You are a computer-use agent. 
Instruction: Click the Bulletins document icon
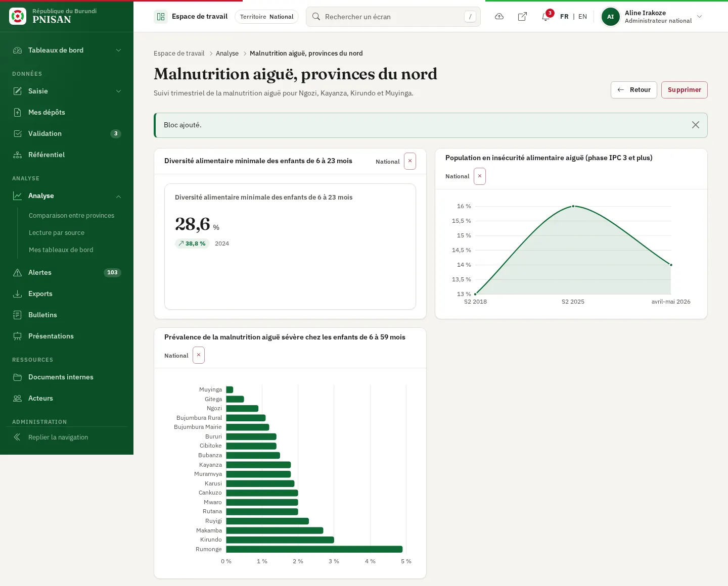[18, 315]
